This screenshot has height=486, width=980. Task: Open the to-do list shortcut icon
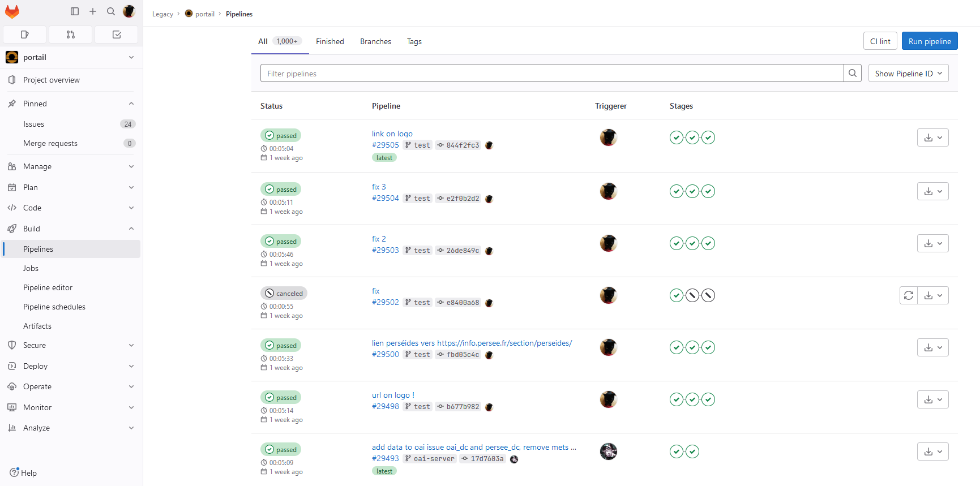117,35
